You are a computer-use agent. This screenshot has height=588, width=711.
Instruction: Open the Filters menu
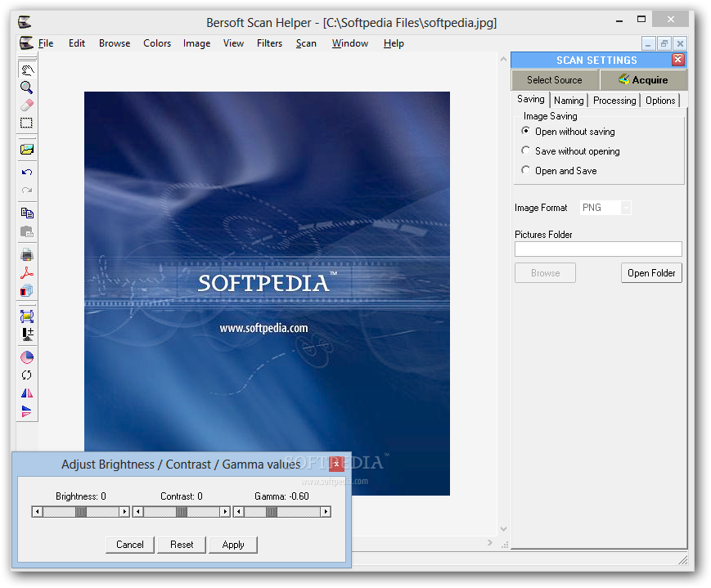[x=269, y=43]
